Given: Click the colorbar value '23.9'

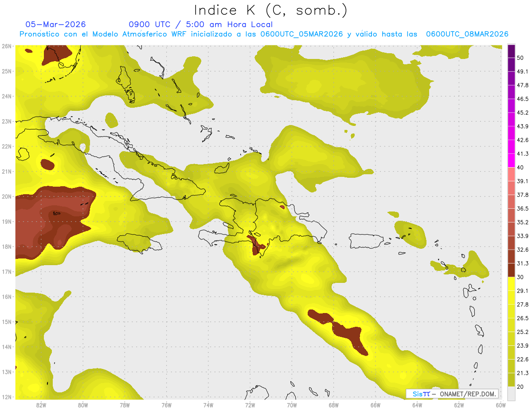Looking at the screenshot, I should [x=523, y=346].
